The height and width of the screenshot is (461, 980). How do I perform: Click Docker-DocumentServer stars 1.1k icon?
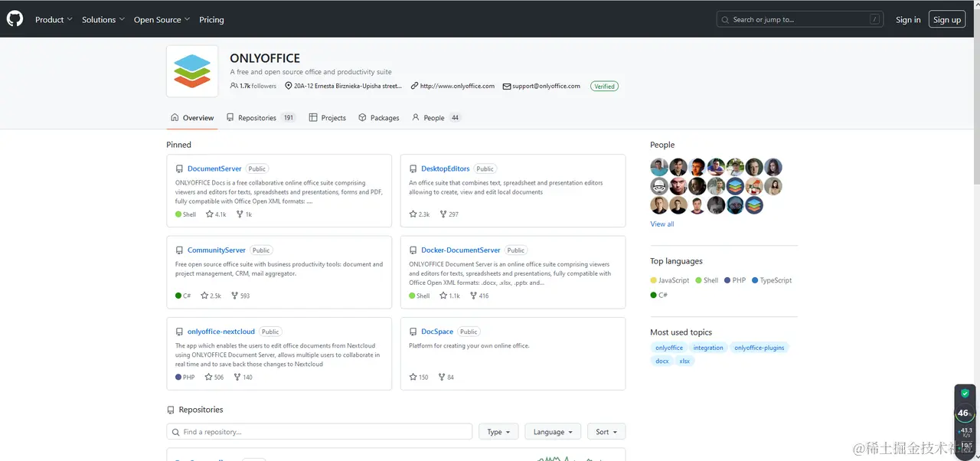pyautogui.click(x=443, y=296)
